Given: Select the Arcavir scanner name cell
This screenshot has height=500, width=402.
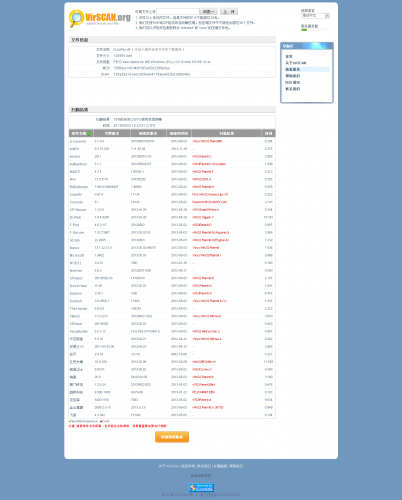Looking at the screenshot, I should [75, 156].
